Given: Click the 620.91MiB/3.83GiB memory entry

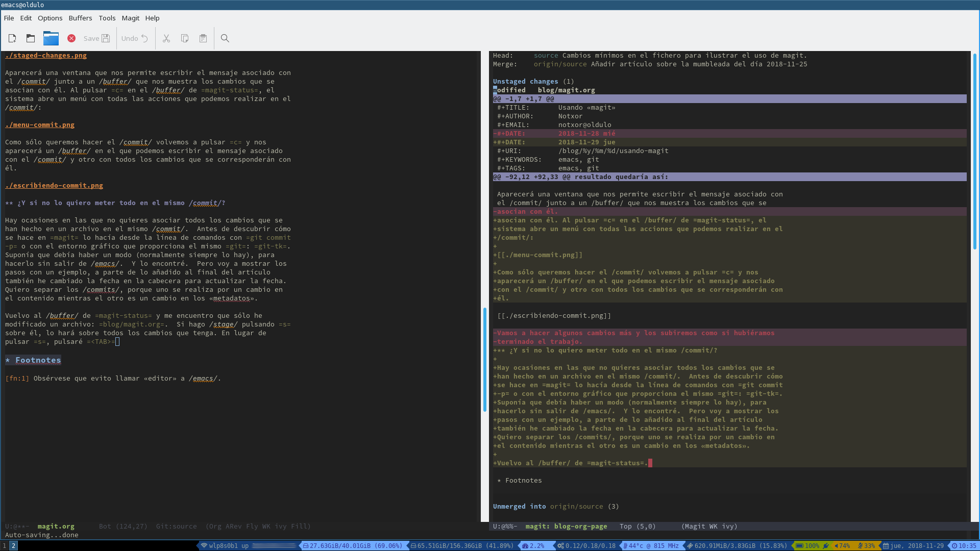Looking at the screenshot, I should tap(738, 546).
